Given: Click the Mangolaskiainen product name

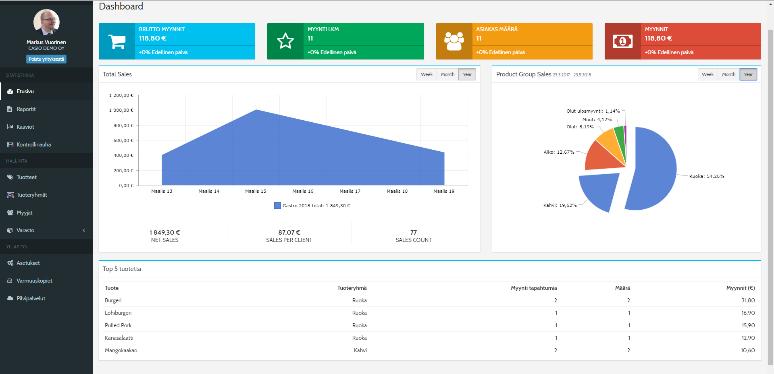Looking at the screenshot, I should pos(120,351).
